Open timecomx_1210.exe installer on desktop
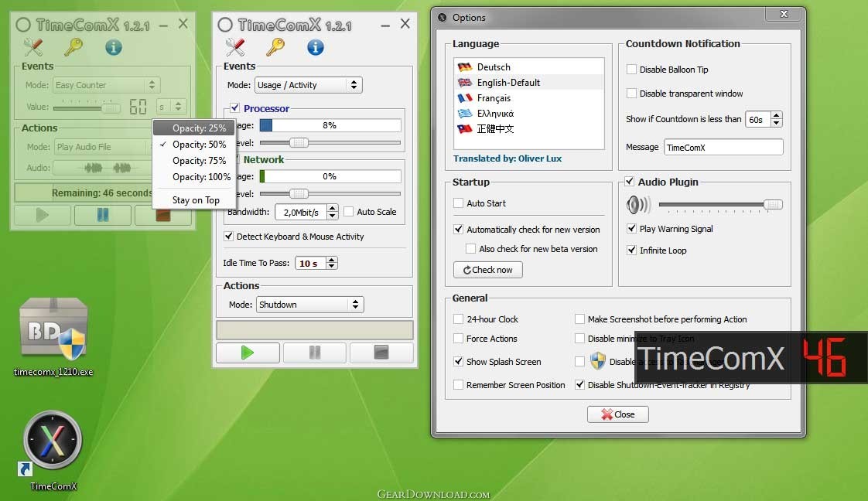868x501 pixels. click(53, 337)
